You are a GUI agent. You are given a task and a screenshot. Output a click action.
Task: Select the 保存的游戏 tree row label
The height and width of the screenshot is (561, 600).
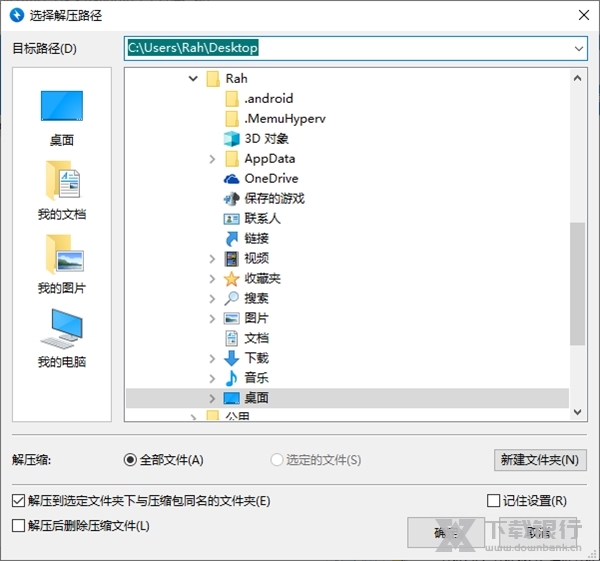(274, 199)
